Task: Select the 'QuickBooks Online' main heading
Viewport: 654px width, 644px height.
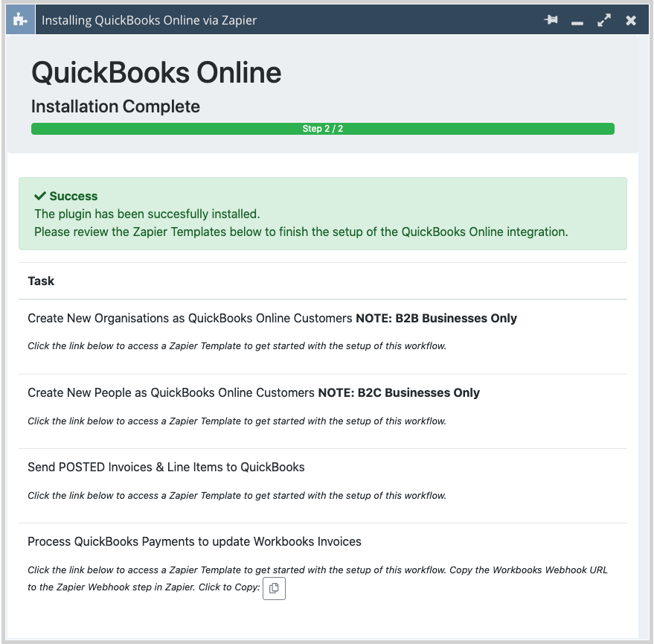Action: click(x=156, y=73)
